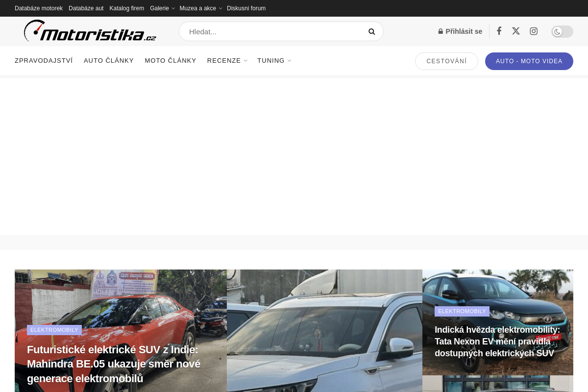
Task: Open Moto články section
Action: click(171, 61)
